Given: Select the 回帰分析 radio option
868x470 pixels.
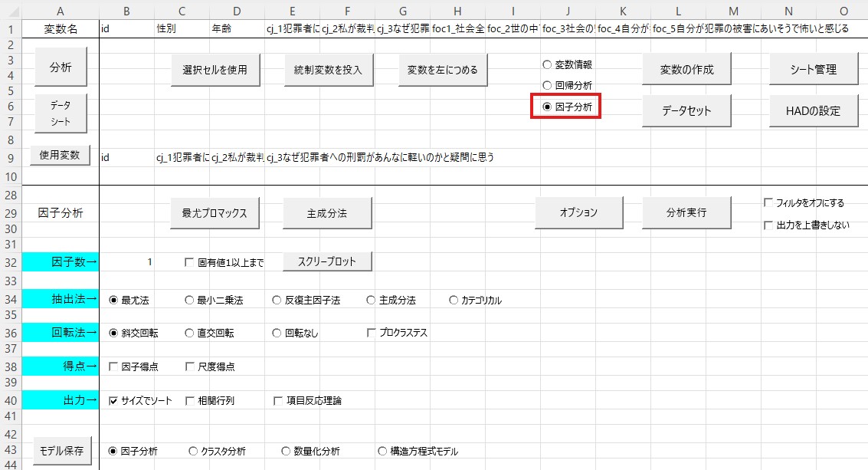Looking at the screenshot, I should point(547,86).
